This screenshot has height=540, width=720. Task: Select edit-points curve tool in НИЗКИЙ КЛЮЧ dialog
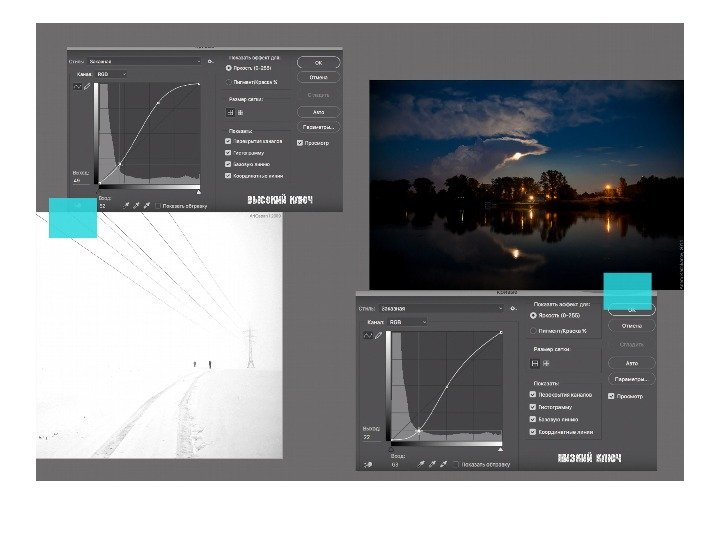tap(368, 336)
